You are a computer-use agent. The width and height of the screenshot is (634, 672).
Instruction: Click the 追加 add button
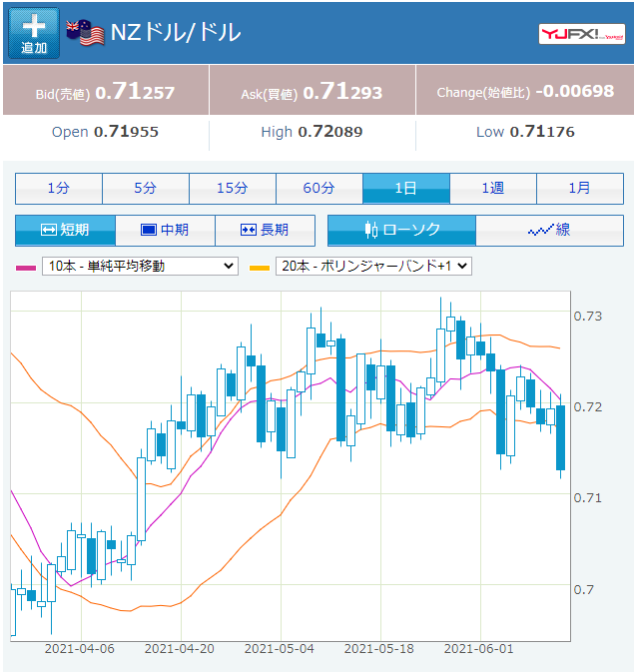click(x=34, y=33)
